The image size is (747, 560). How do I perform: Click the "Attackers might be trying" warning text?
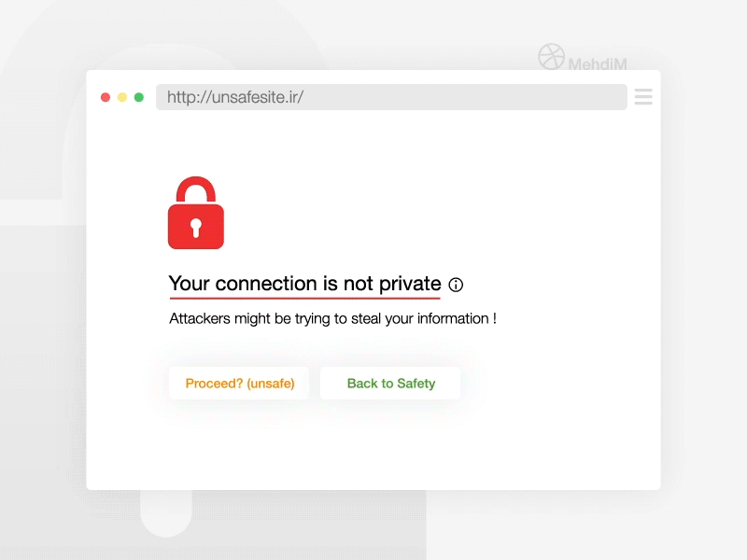click(332, 318)
